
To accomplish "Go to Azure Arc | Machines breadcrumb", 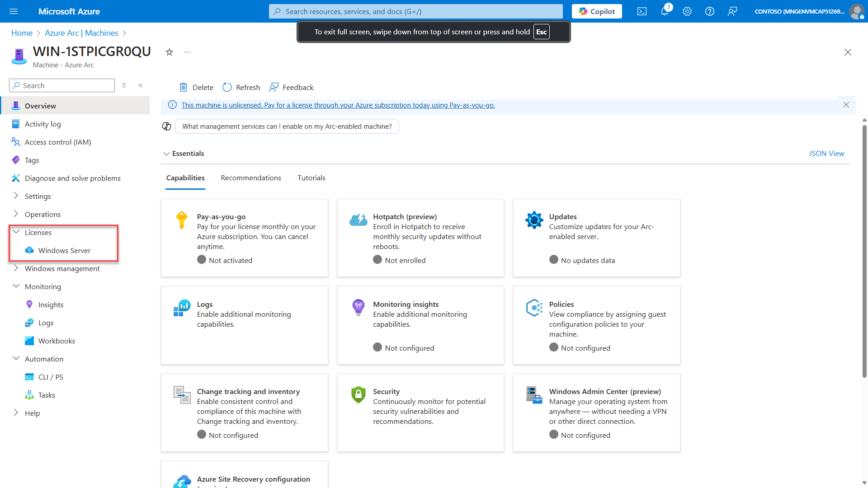I will (81, 33).
